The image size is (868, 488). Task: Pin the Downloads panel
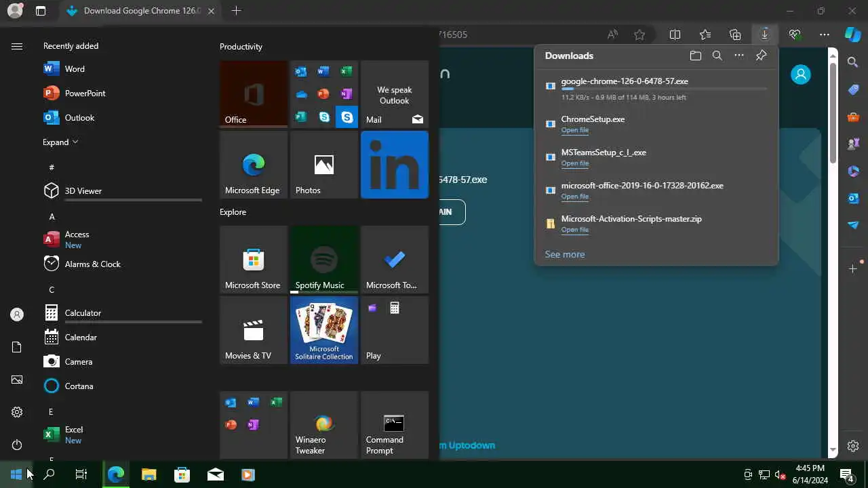[761, 56]
